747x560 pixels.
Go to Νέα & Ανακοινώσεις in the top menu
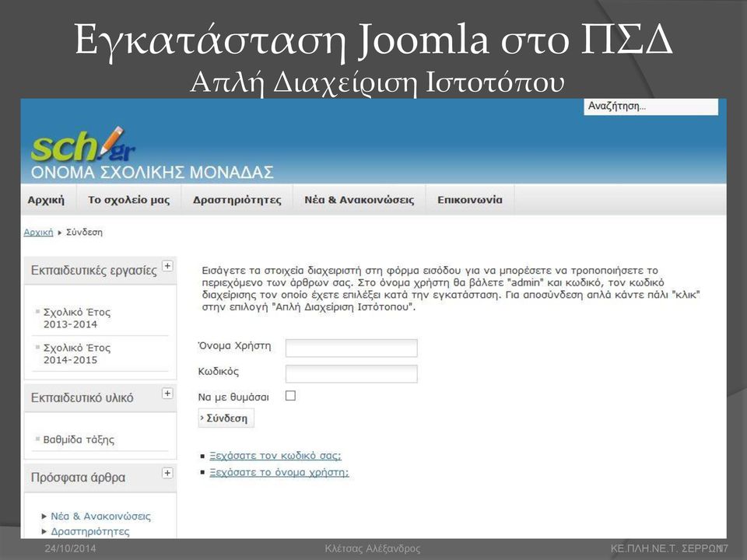[359, 200]
